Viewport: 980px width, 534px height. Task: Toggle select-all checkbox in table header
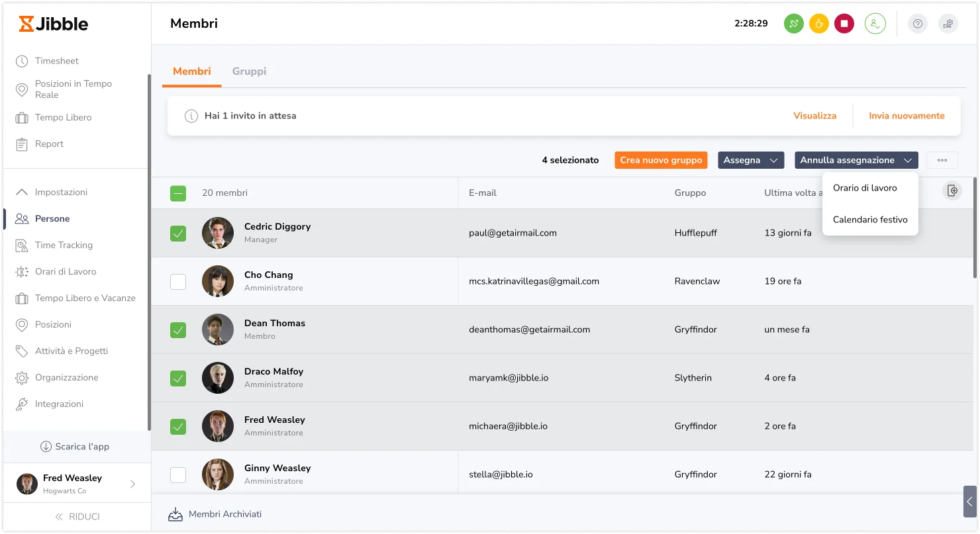click(178, 193)
